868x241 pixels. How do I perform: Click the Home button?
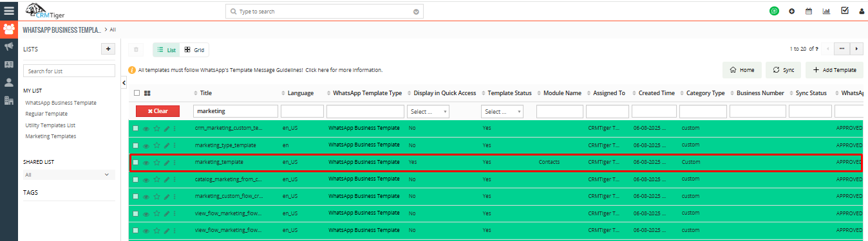click(742, 69)
